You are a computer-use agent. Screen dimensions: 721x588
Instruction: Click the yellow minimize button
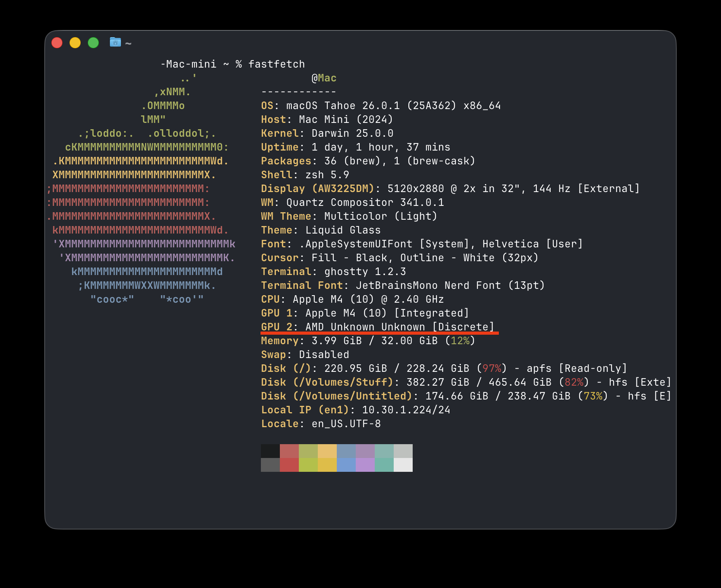tap(75, 42)
